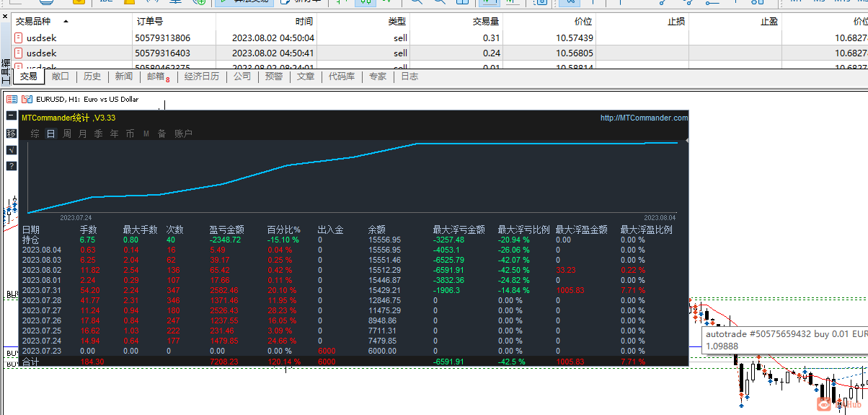Click the 移 move button beside panel

click(11, 134)
